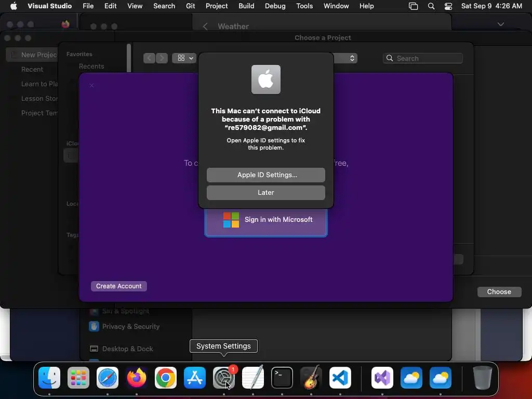Open the View menu
532x399 pixels.
135,6
